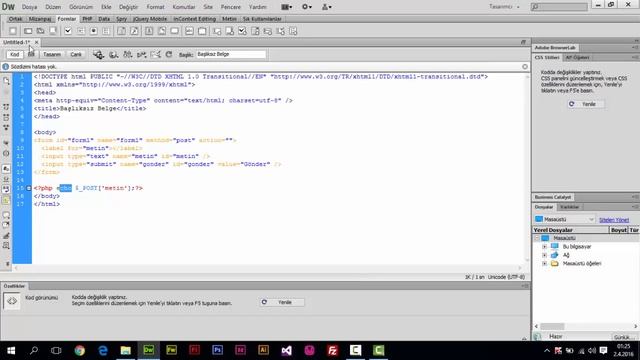640x360 pixels.
Task: Open Documents icon in coding toolbar
Action: 6,81
